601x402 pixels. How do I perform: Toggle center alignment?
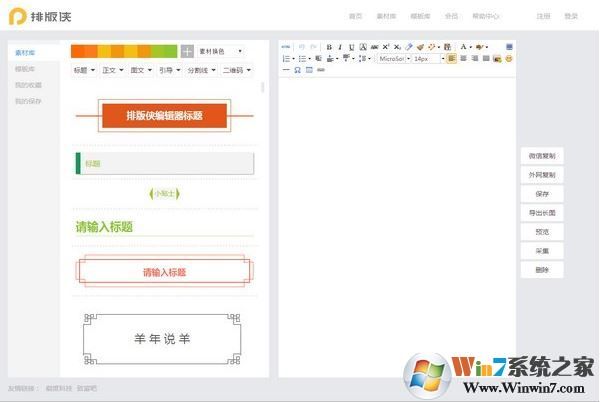(463, 59)
